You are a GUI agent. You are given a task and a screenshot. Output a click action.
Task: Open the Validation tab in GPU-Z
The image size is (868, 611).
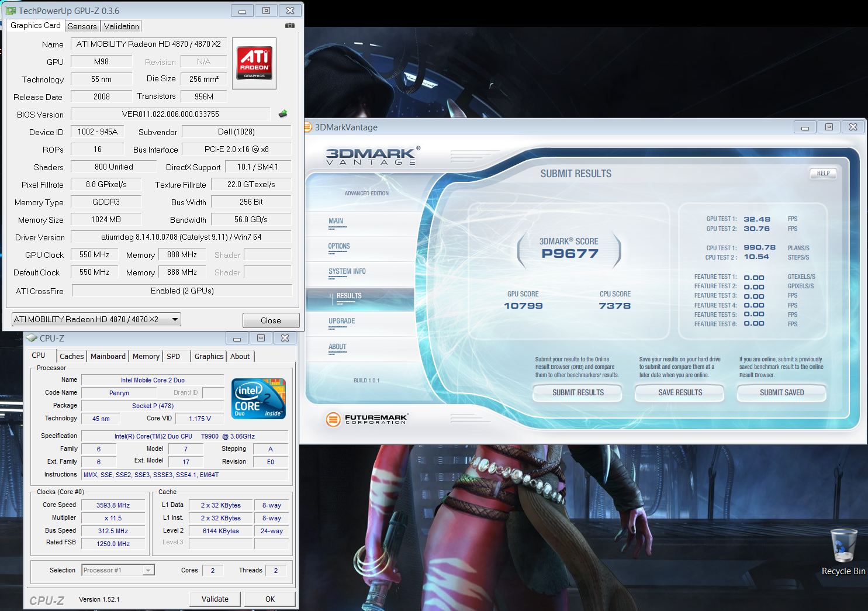121,26
